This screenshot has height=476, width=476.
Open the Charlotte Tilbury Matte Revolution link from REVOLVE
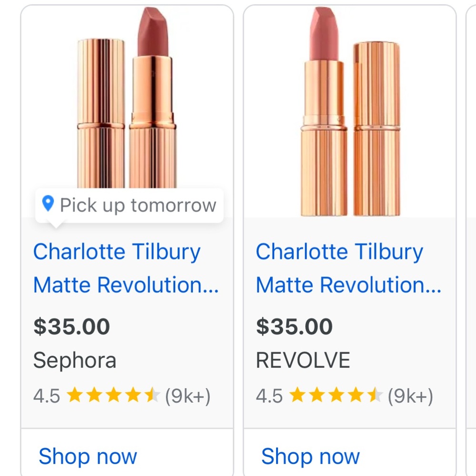pyautogui.click(x=339, y=269)
